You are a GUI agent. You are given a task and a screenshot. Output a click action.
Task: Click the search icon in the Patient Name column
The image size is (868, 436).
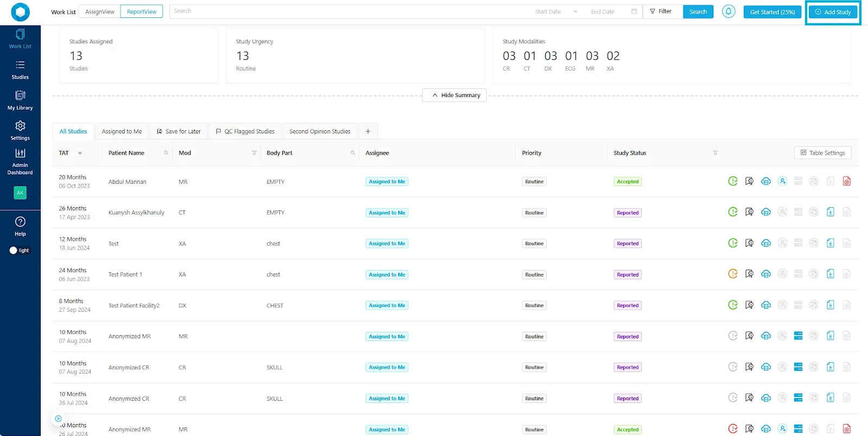[166, 153]
